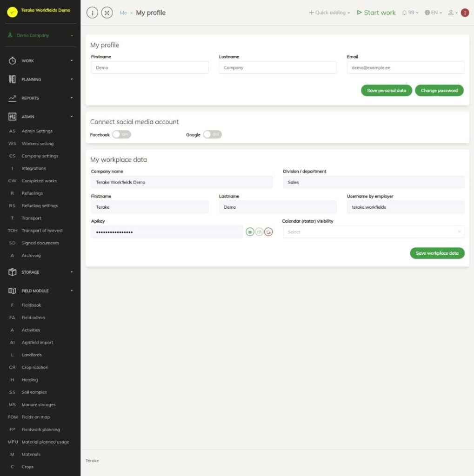The width and height of the screenshot is (474, 476).
Task: Click the Division / department field
Action: pyautogui.click(x=374, y=182)
